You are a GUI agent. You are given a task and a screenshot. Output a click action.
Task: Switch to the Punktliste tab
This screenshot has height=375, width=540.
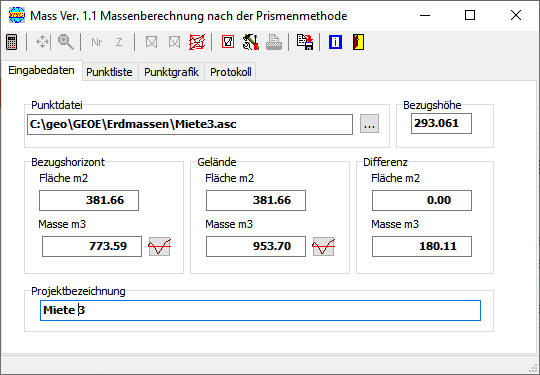[x=109, y=72]
